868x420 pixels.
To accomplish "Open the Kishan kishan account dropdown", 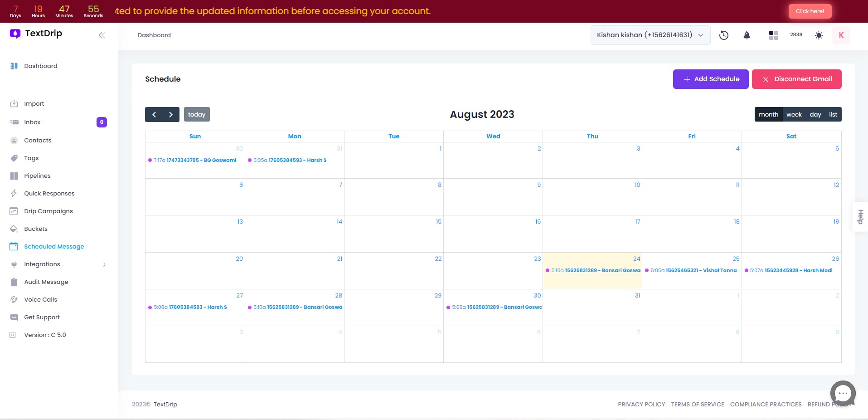I will pyautogui.click(x=650, y=35).
